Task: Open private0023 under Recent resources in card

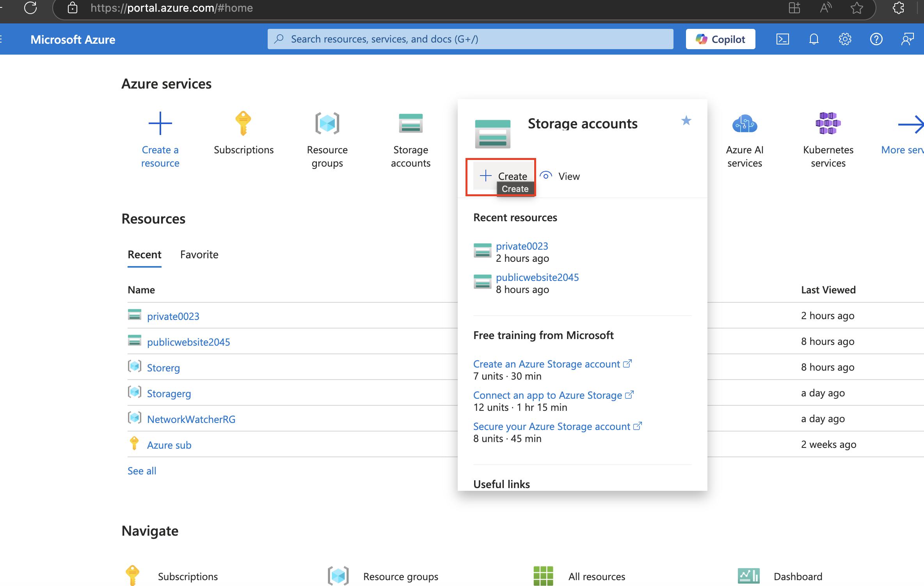Action: (x=522, y=246)
